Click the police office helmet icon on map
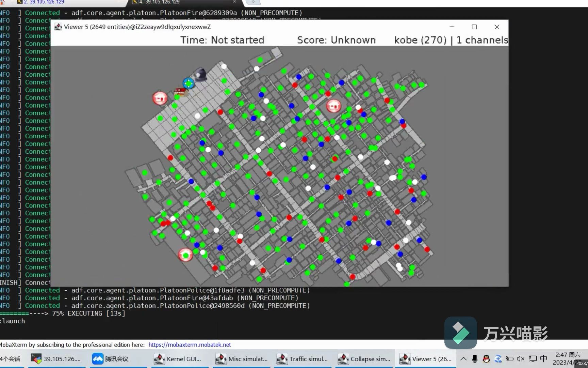The image size is (588, 368). (200, 74)
